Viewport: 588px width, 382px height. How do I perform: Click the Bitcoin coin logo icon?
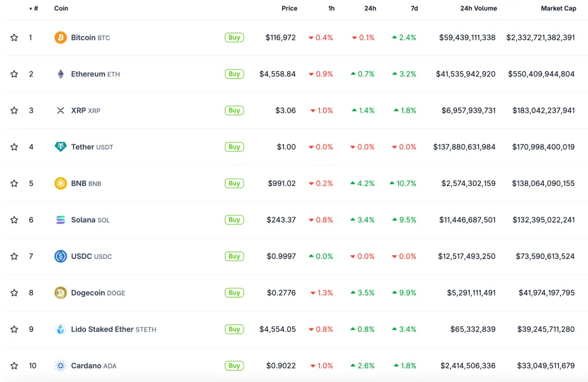[x=60, y=38]
